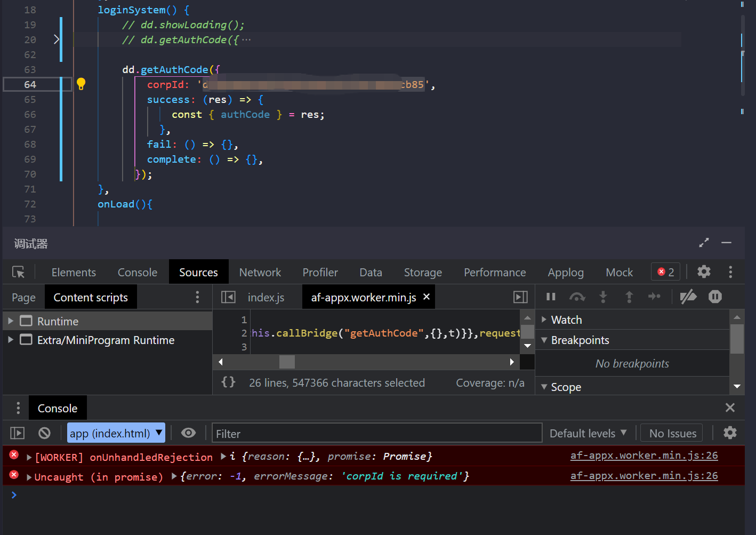Open the af-appx.worker.min.js:26 link for corpId error
The width and height of the screenshot is (756, 535).
click(x=644, y=476)
